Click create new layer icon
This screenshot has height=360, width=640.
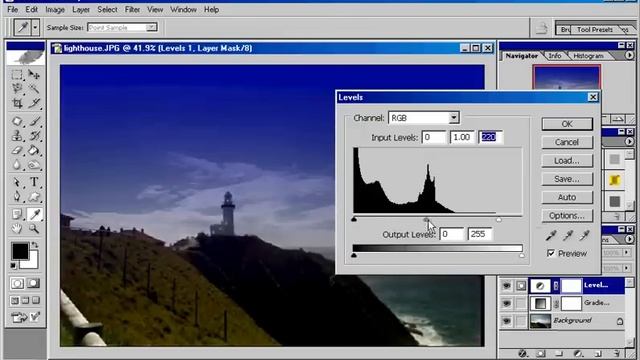pyautogui.click(x=598, y=353)
